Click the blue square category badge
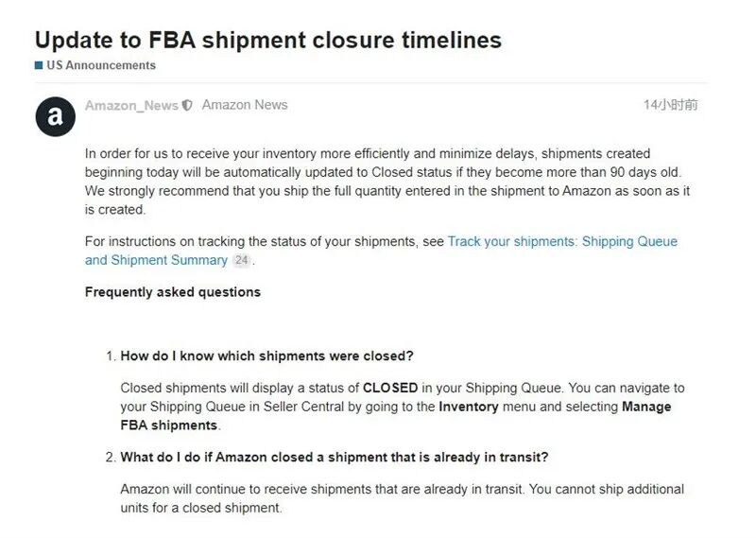This screenshot has height=538, width=756. pyautogui.click(x=39, y=65)
